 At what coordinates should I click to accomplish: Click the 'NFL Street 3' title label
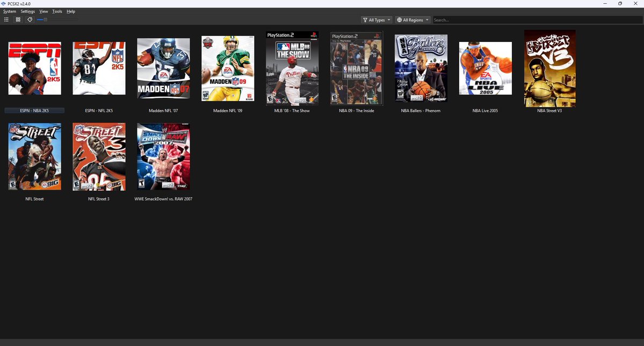pos(99,199)
